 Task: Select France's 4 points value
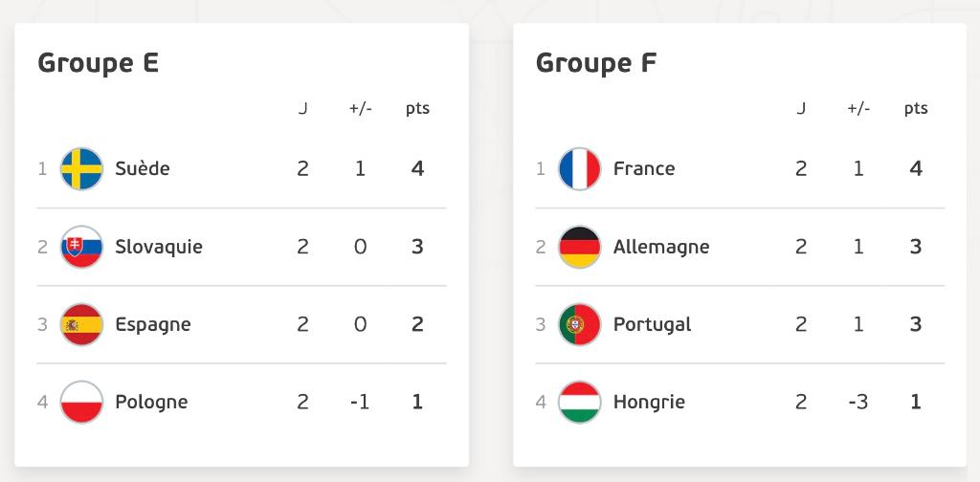click(x=916, y=168)
